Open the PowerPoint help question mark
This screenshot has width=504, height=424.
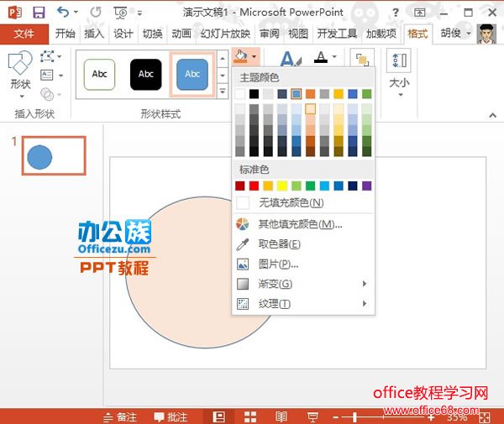(x=396, y=13)
